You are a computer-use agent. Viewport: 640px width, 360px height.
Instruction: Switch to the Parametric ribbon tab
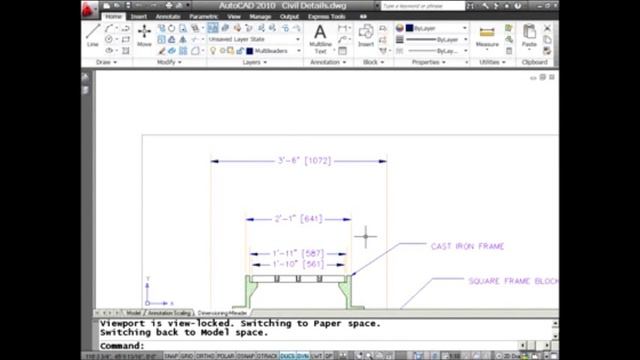203,16
